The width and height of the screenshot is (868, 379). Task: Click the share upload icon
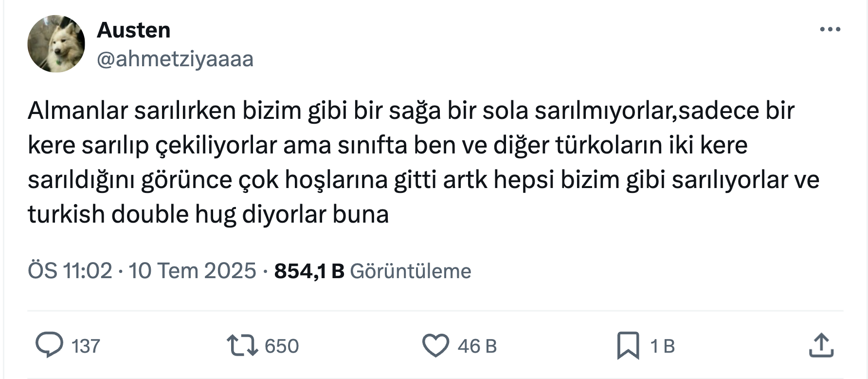point(821,345)
